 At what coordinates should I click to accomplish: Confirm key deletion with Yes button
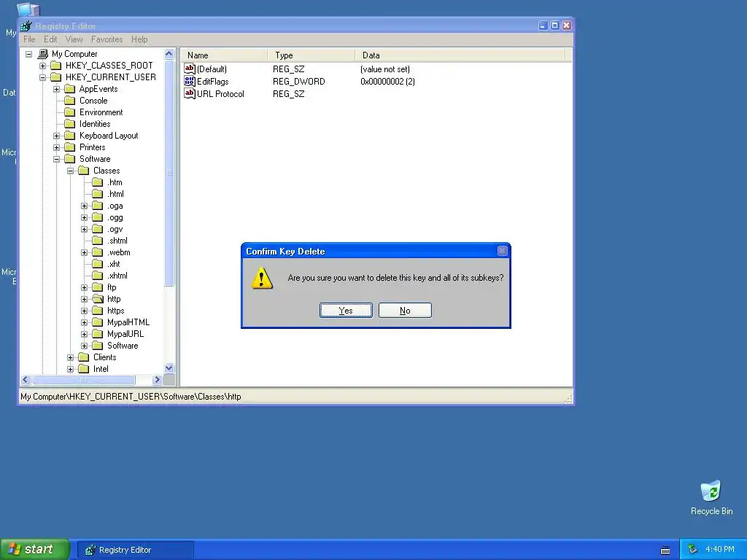tap(346, 311)
